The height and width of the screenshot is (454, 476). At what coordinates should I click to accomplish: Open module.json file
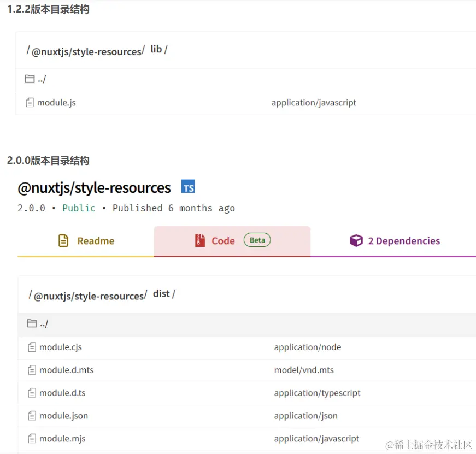point(64,416)
